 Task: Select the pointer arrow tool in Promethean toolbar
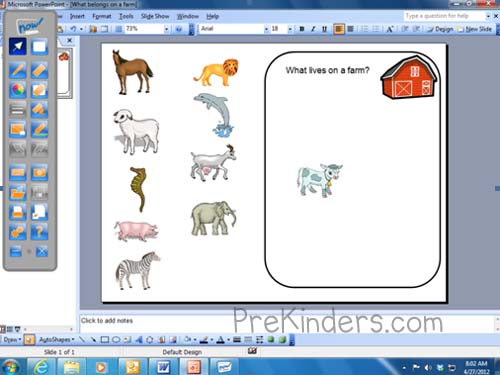pyautogui.click(x=18, y=47)
